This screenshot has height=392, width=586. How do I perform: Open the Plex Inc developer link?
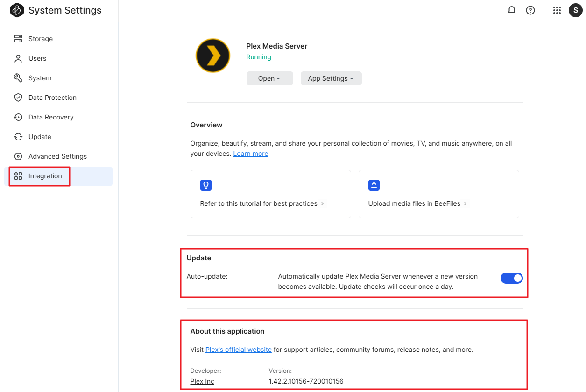(x=202, y=381)
